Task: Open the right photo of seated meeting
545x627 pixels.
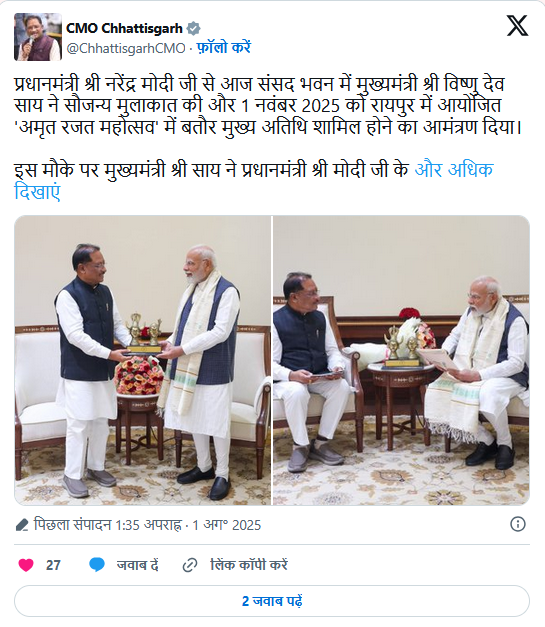Action: 401,360
